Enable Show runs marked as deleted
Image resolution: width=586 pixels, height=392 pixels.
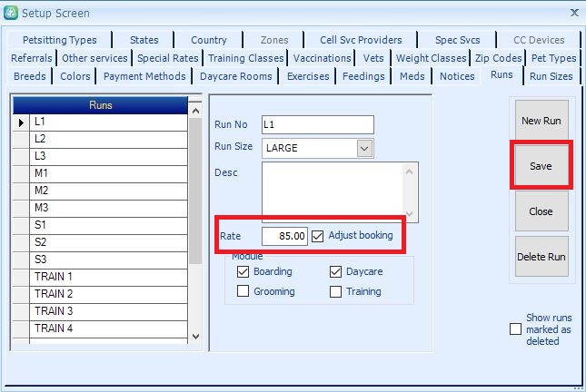(x=516, y=329)
